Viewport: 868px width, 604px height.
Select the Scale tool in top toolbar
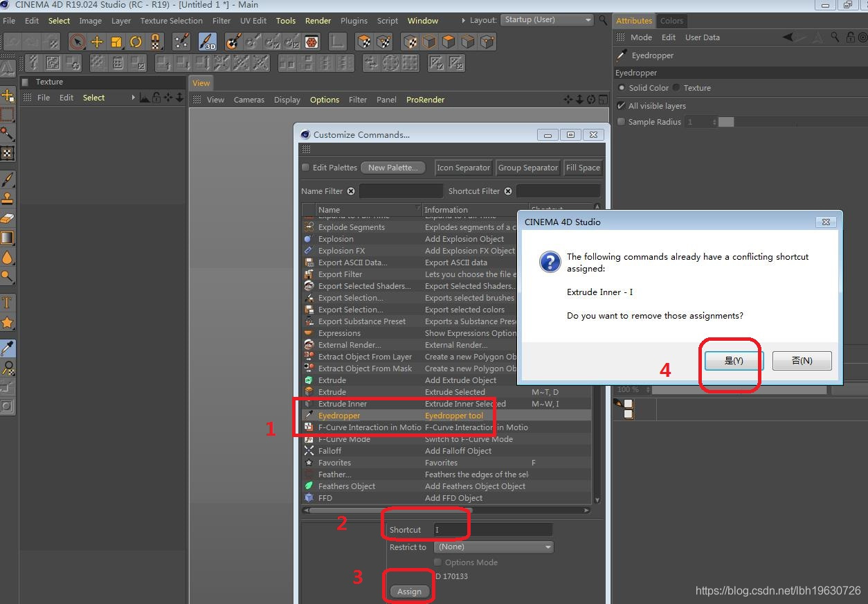click(x=116, y=42)
